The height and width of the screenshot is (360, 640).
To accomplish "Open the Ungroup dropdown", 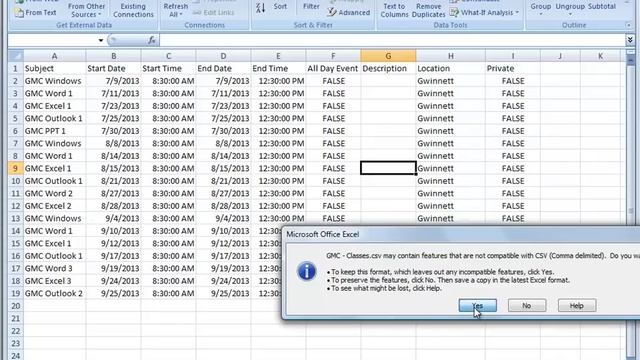I will (570, 9).
